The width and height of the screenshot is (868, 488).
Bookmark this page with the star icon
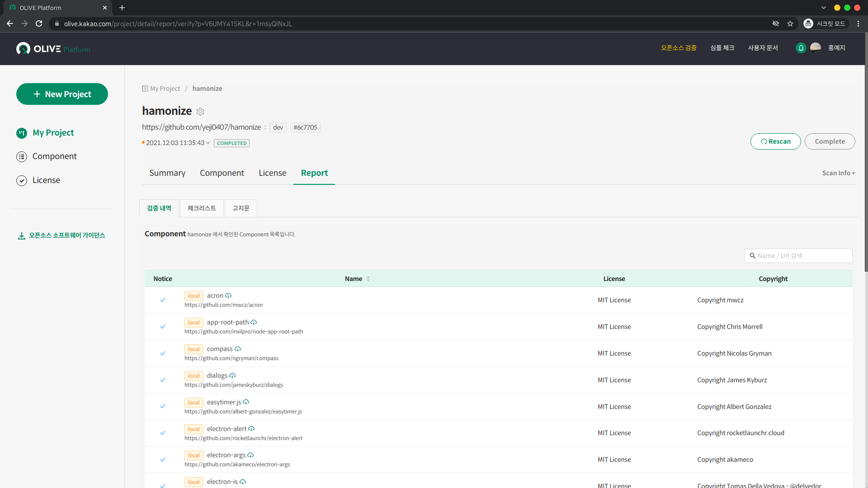click(x=790, y=24)
